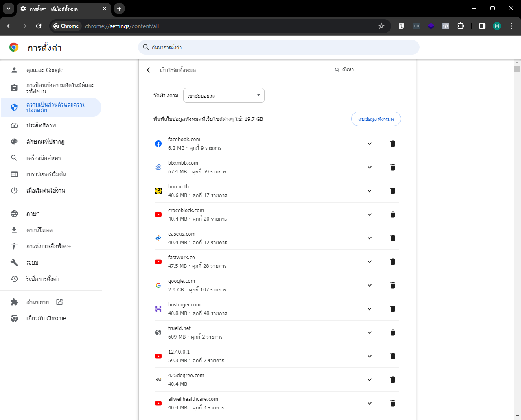The width and height of the screenshot is (521, 420).
Task: Click the back arrow beside เว็บไซต์ทั้งหมด
Action: [x=149, y=70]
